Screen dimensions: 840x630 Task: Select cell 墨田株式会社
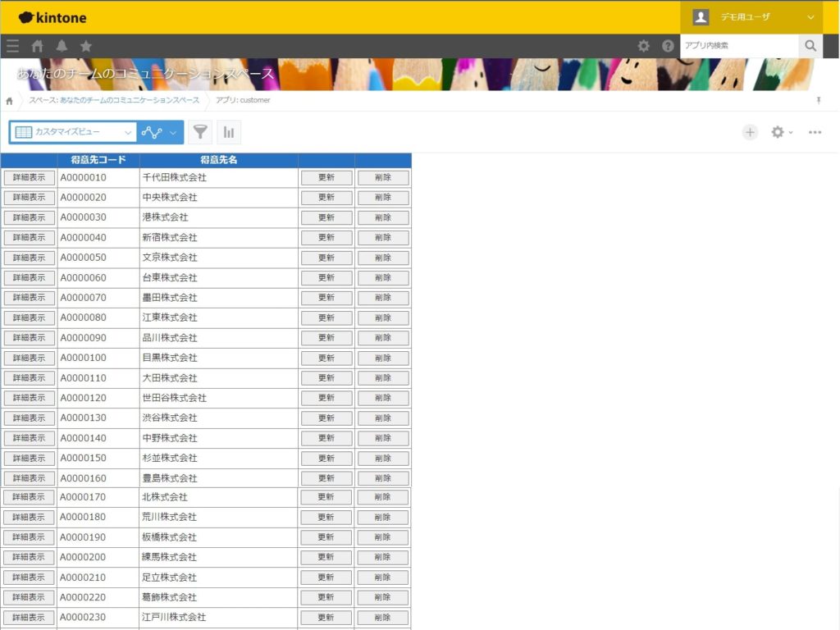point(218,297)
